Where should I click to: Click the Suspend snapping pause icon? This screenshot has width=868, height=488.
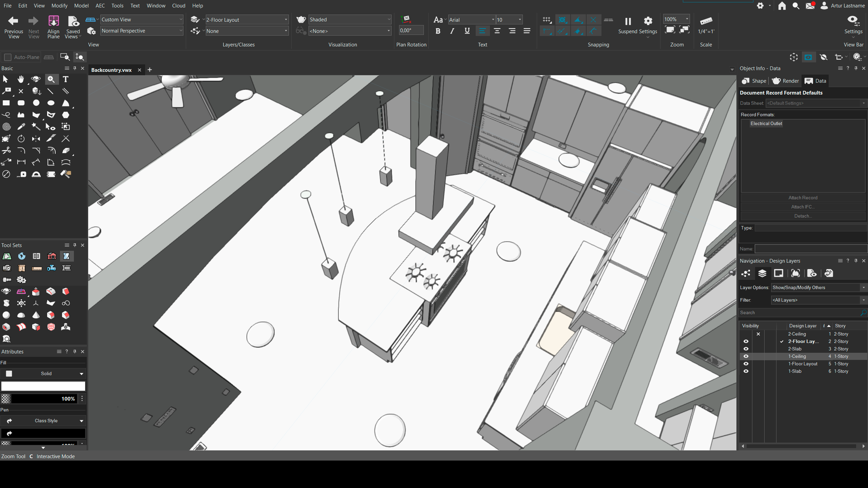point(628,21)
